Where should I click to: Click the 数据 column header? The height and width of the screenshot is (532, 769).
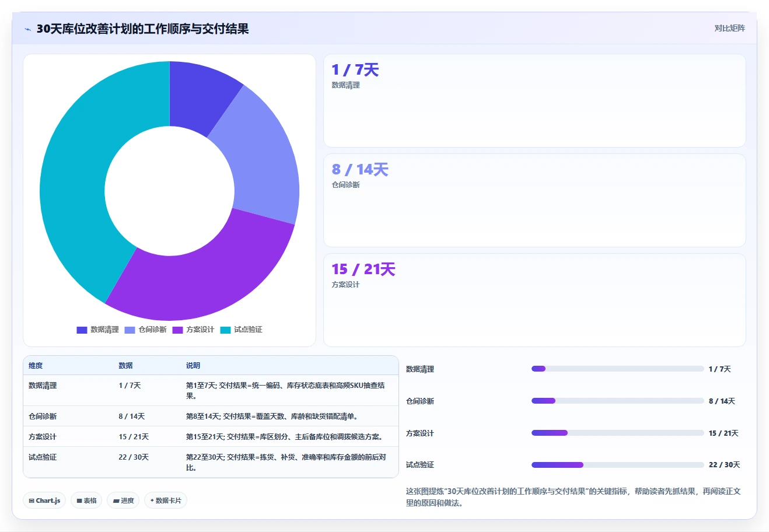(125, 366)
